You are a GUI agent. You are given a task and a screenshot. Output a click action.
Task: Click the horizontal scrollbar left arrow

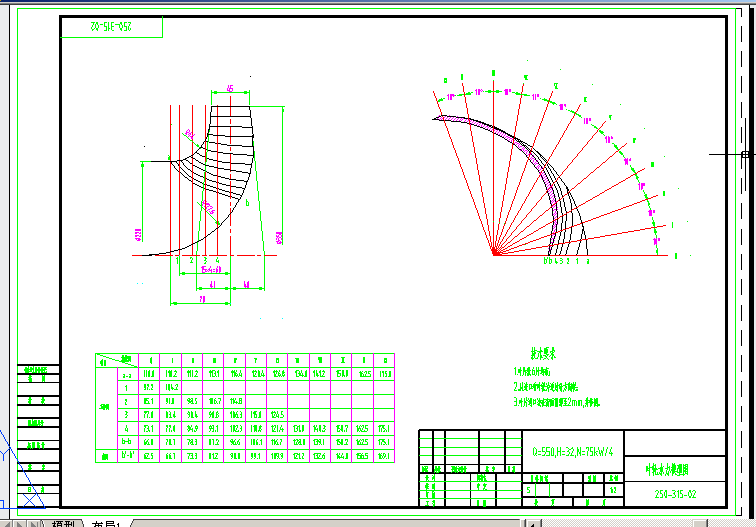tap(532, 524)
